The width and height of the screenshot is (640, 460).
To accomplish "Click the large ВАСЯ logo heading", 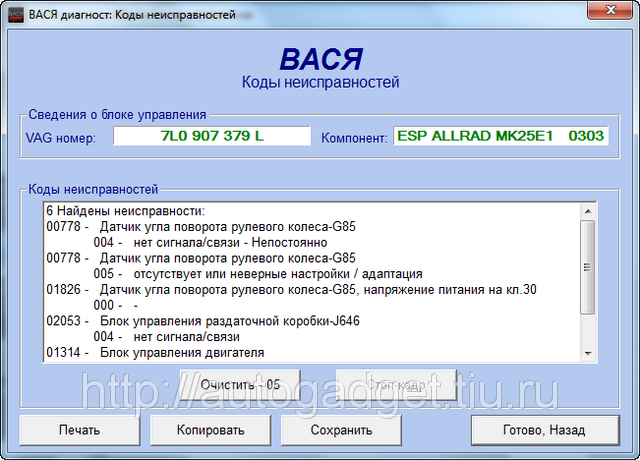I will click(321, 60).
